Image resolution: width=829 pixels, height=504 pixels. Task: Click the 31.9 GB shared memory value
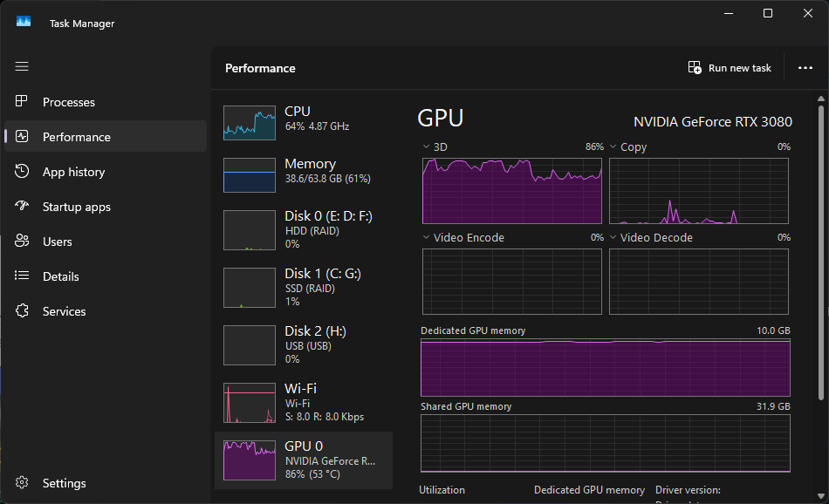pos(773,407)
